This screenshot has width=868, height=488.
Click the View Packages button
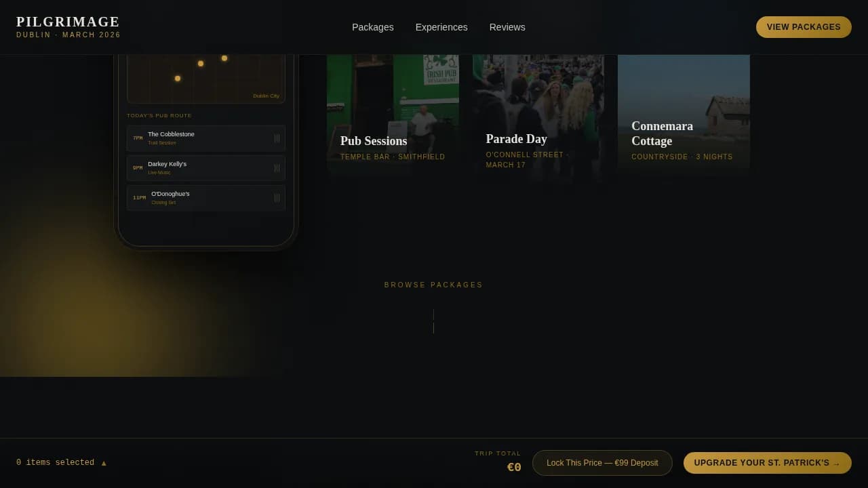[x=804, y=27]
